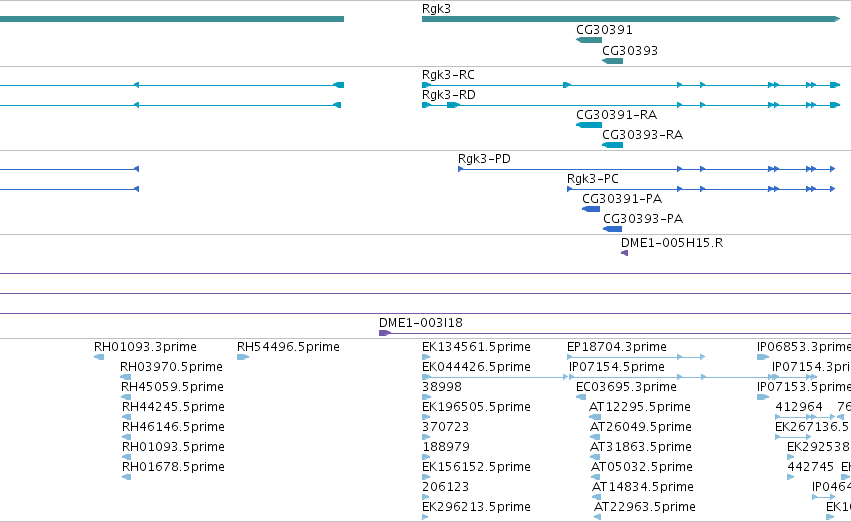Viewport: 851px width, 522px height.
Task: Select the Rgk3-PC protein feature label
Action: click(x=593, y=179)
